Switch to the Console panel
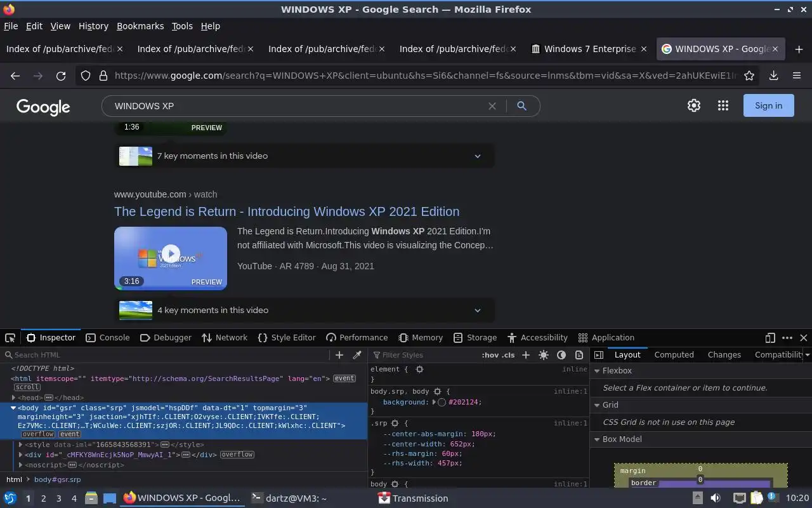The image size is (812, 508). 107,338
